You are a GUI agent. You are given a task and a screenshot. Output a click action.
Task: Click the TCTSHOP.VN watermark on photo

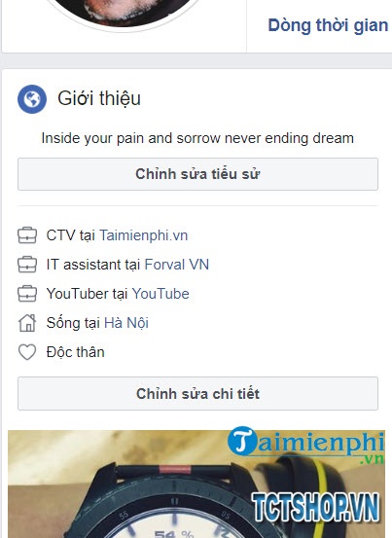[315, 507]
